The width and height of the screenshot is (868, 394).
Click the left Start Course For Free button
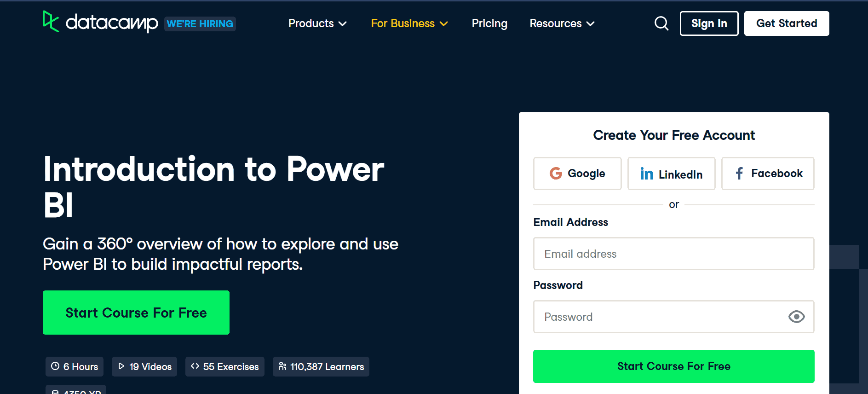(136, 313)
